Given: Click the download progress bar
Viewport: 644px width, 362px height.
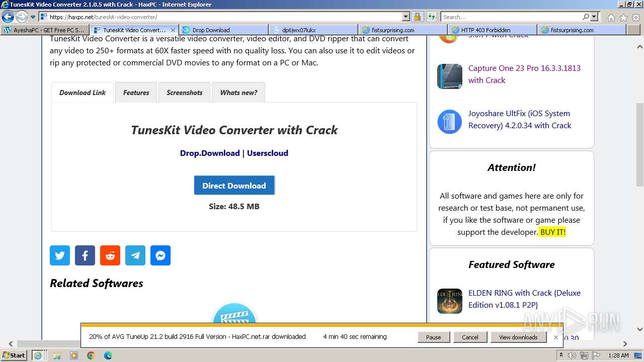Looking at the screenshot, I should click(322, 325).
